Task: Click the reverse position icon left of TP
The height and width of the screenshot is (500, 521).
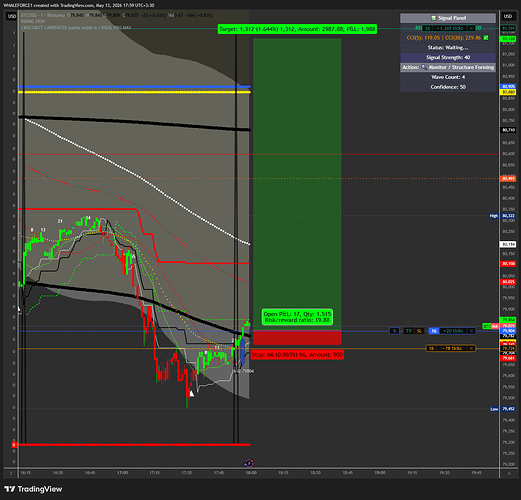Action: coord(394,331)
